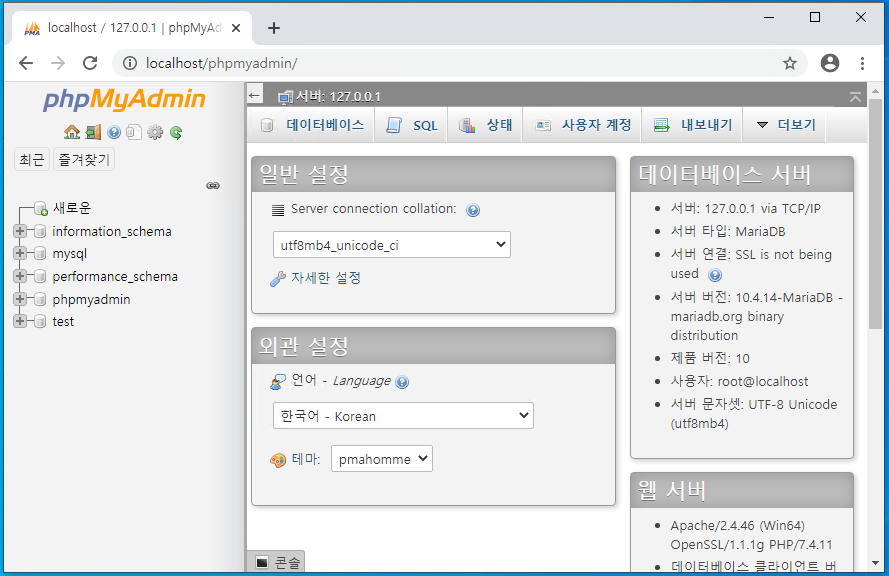
Task: Open the 콘솔 console bar
Action: point(276,562)
